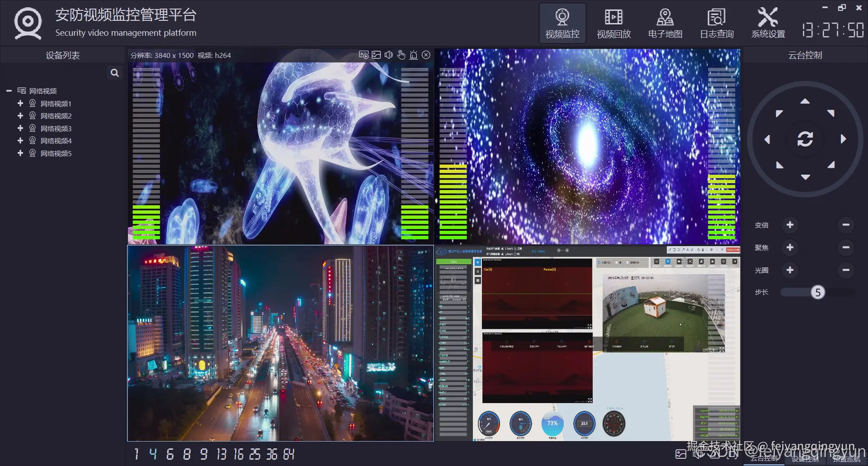Switch to the 电子地图 map tab
Image resolution: width=868 pixels, height=466 pixels.
[665, 24]
